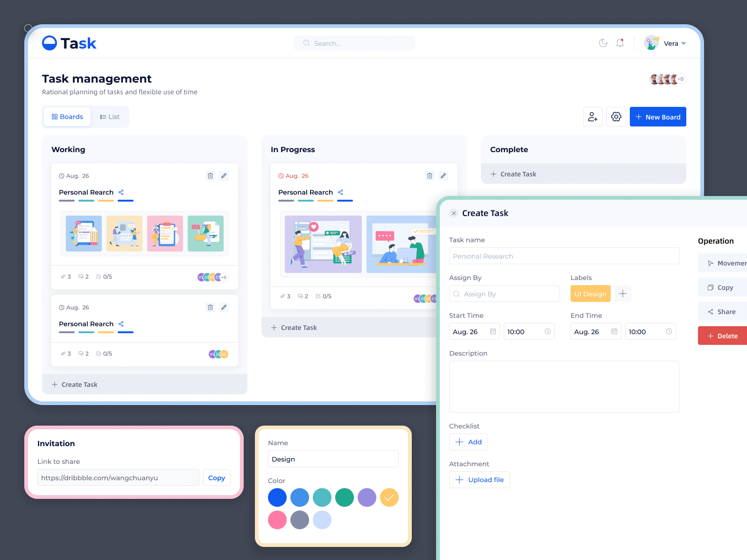
Task: Click the Assign By search field
Action: [x=504, y=294]
